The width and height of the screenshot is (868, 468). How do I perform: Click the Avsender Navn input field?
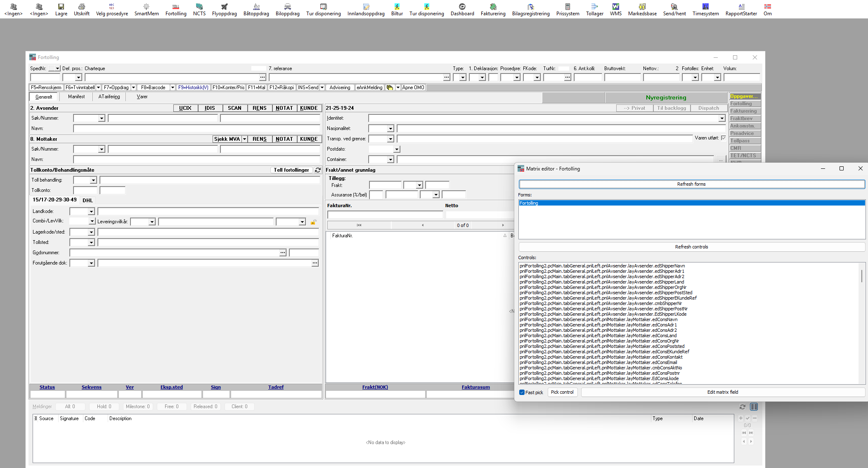click(x=196, y=129)
